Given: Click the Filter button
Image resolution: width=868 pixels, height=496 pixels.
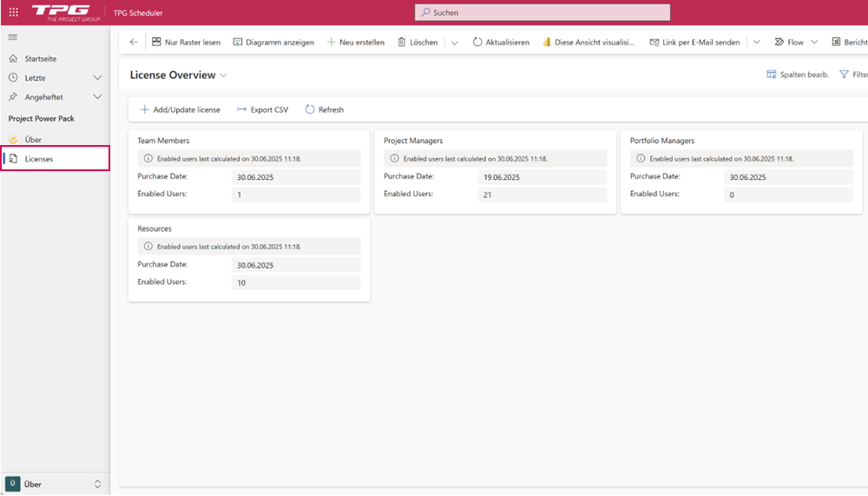Looking at the screenshot, I should 853,74.
